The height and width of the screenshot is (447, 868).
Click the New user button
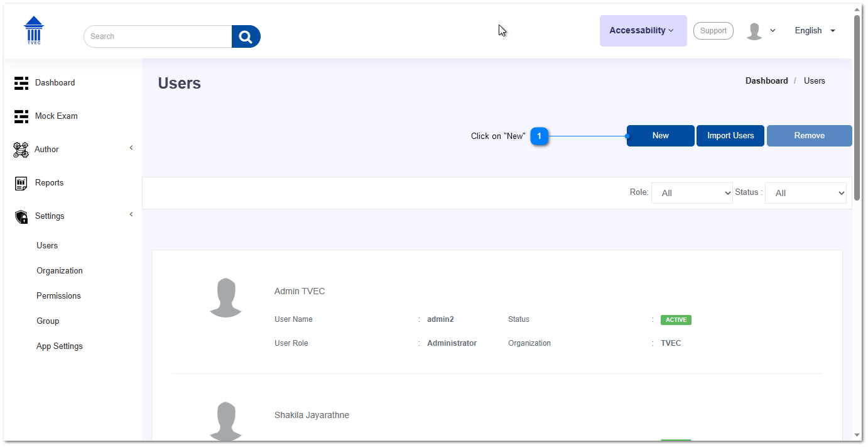(x=660, y=136)
